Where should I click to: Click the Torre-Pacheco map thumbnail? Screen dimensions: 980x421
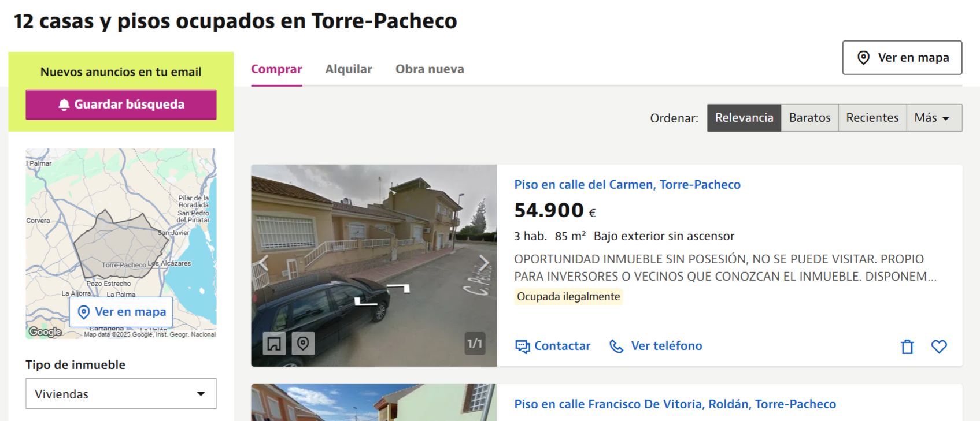(121, 243)
